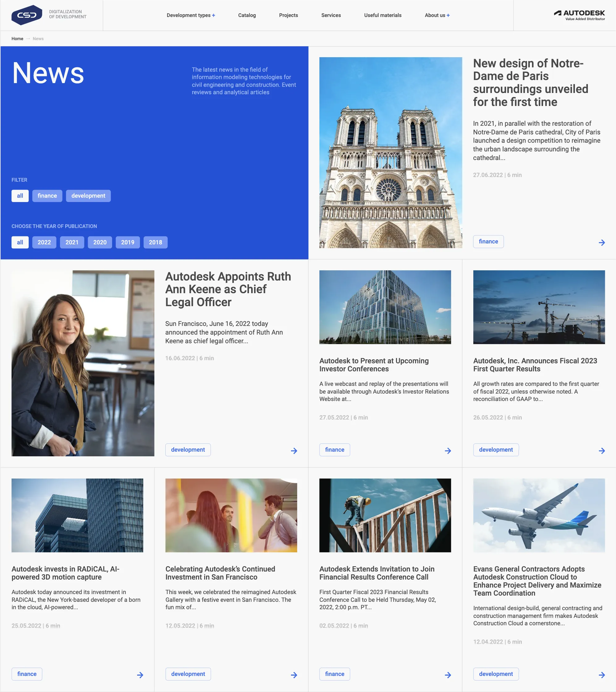Open 'Autodesk Extends Invitation' headline

(377, 573)
